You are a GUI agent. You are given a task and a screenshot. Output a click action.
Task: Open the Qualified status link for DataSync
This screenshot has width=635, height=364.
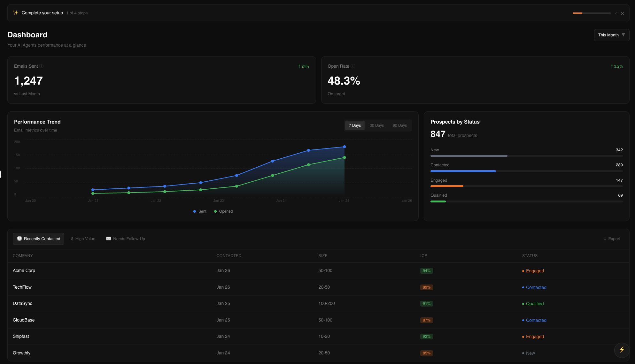535,304
